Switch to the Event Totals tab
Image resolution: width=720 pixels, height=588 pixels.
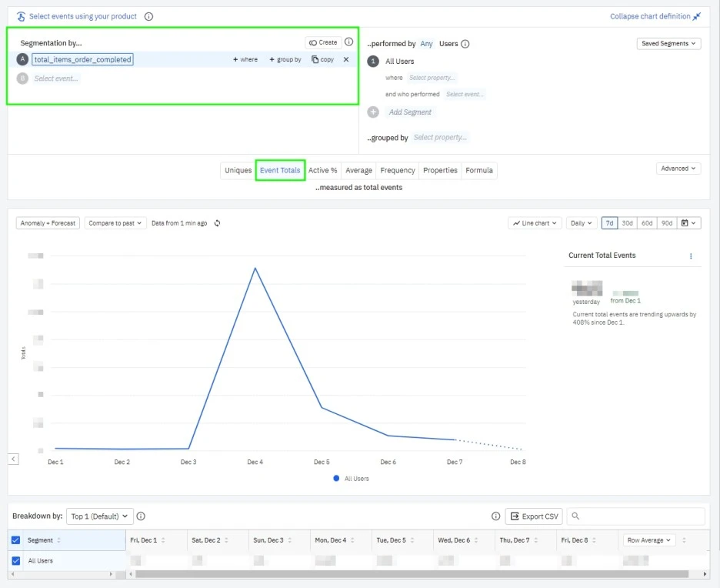pos(280,170)
